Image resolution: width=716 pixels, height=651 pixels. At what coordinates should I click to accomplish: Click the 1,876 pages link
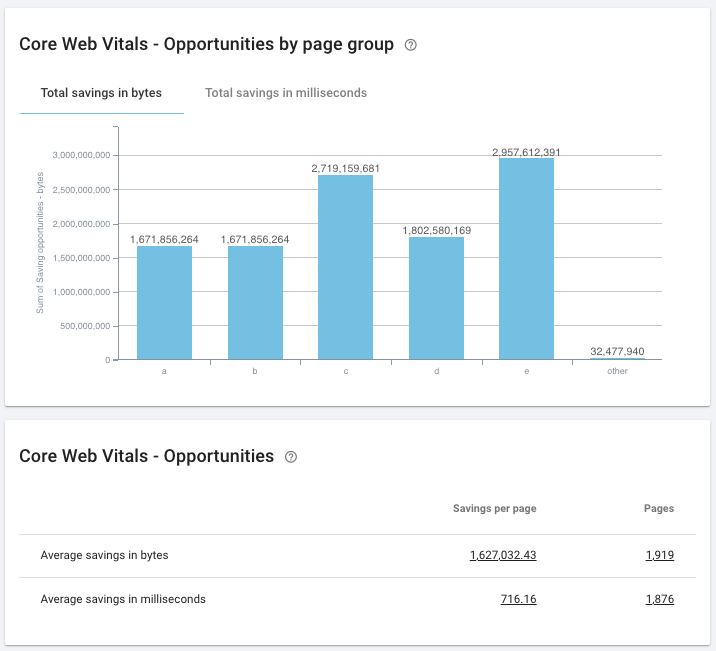pos(659,599)
